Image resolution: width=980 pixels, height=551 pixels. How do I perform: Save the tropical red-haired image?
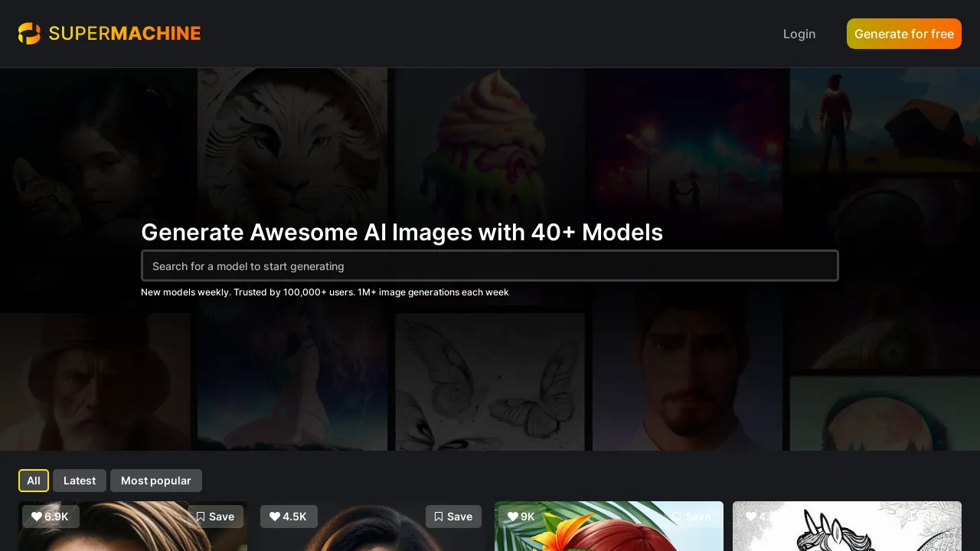[691, 517]
